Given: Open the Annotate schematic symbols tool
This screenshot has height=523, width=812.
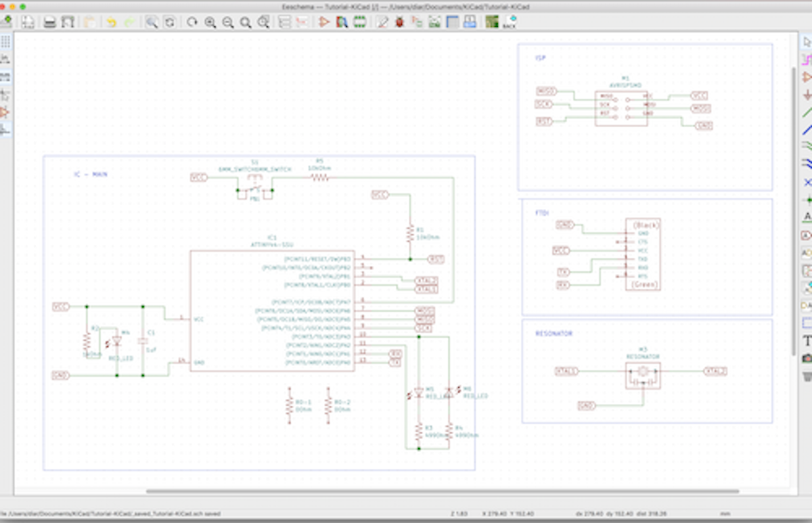Looking at the screenshot, I should coord(382,22).
